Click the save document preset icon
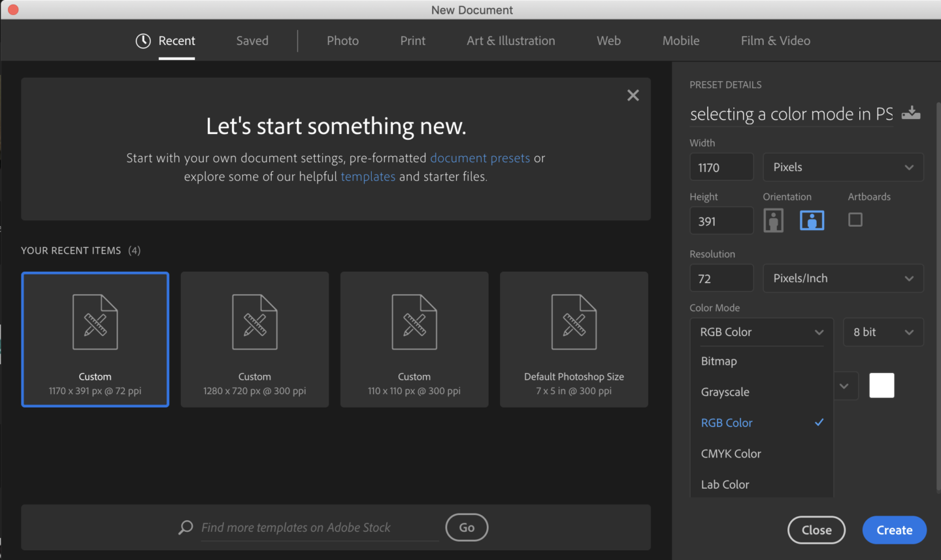 [911, 112]
